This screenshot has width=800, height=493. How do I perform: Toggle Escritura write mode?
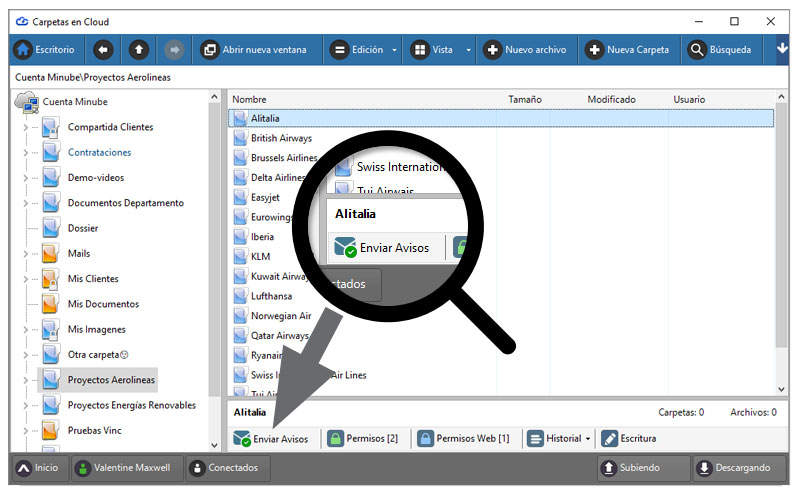click(629, 438)
